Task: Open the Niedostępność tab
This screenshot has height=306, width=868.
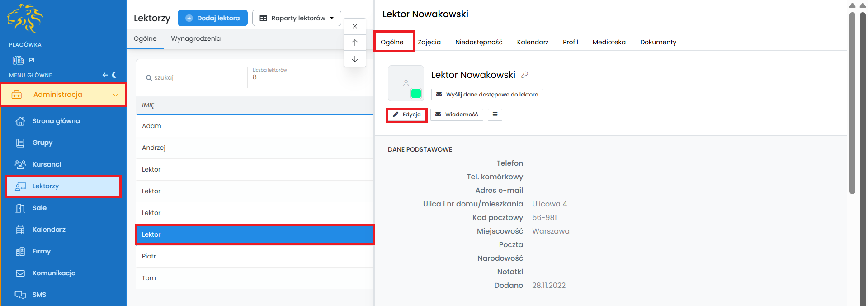Action: pos(479,42)
